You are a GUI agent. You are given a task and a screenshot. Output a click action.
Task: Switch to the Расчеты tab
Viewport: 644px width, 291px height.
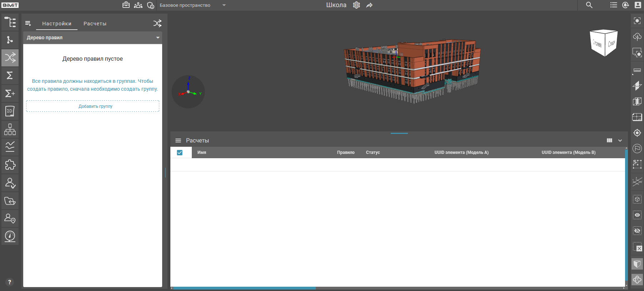95,24
